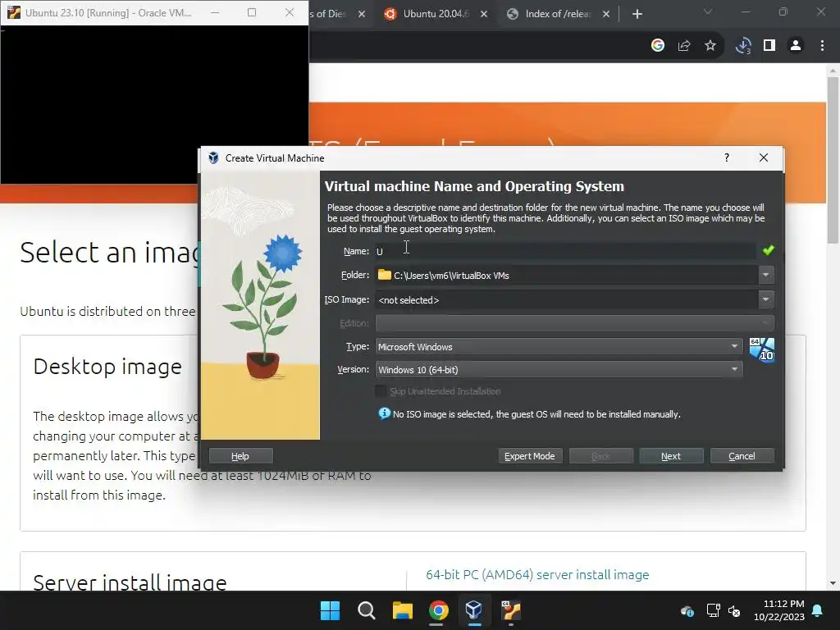Click the Name input field

(565, 251)
